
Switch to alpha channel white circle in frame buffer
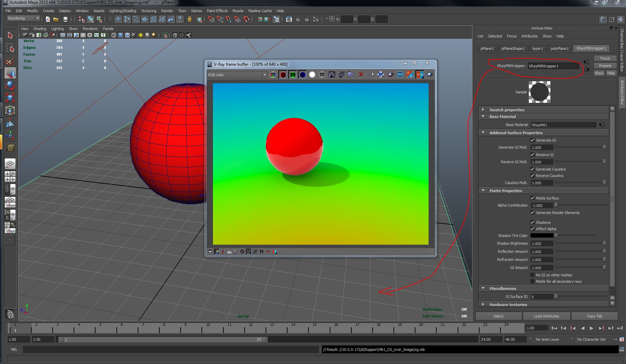pos(312,74)
